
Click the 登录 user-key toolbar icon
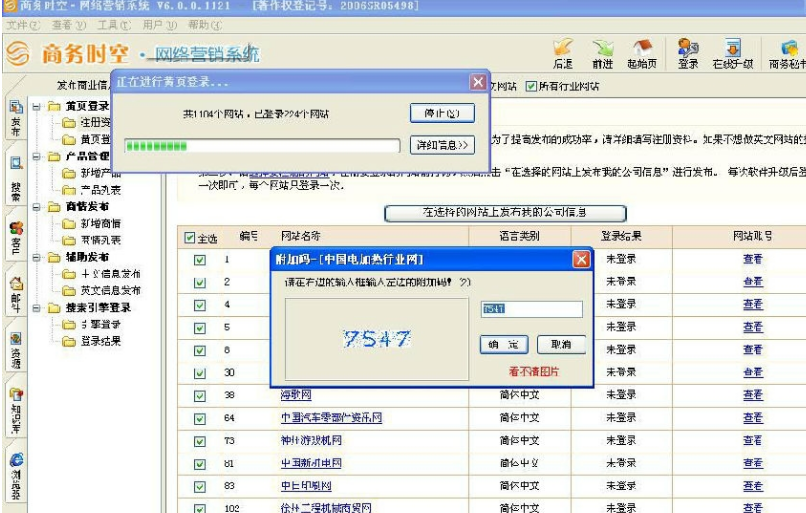pos(688,53)
